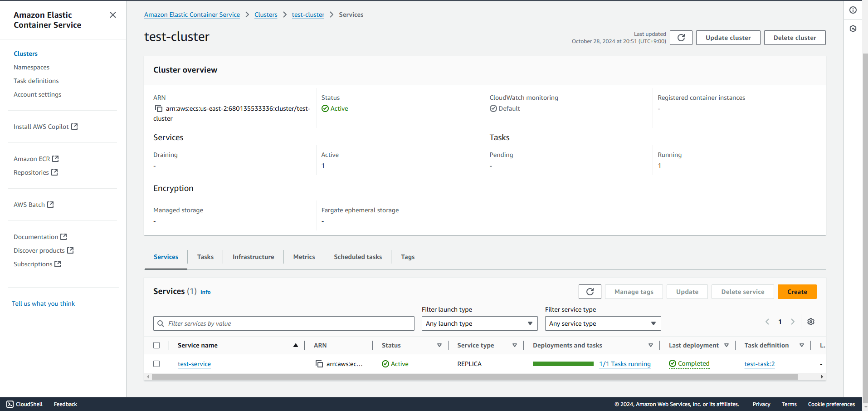Screen dimensions: 868x411
Task: Open the Tags tab
Action: tap(408, 257)
